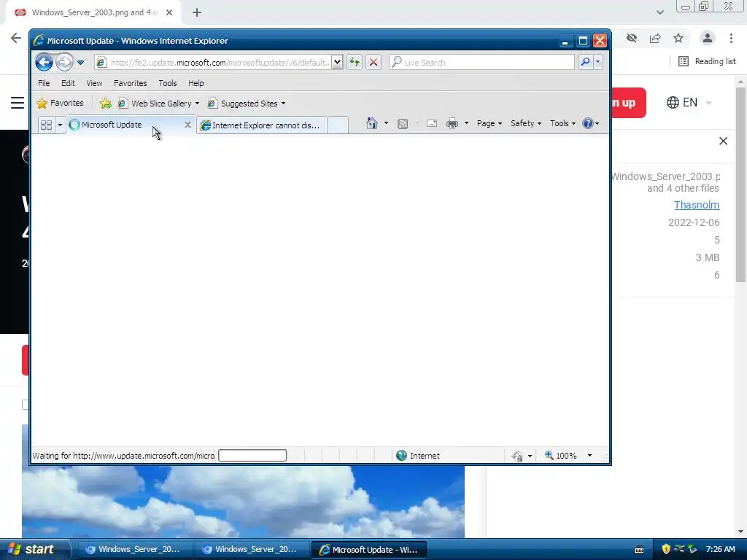Open the webpage hamburger menu icon

tap(18, 103)
